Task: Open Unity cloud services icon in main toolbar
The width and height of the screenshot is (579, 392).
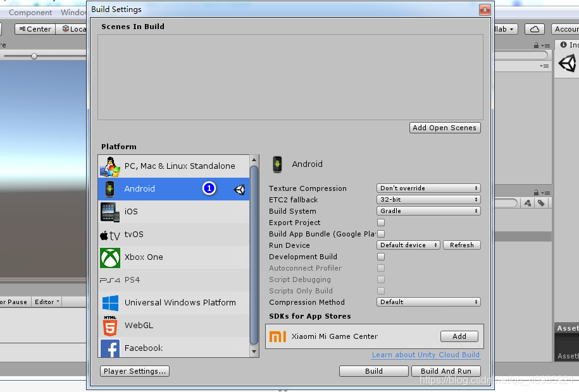Action: point(534,29)
